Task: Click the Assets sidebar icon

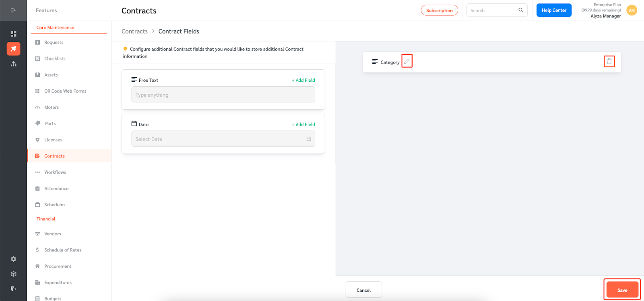Action: click(37, 75)
